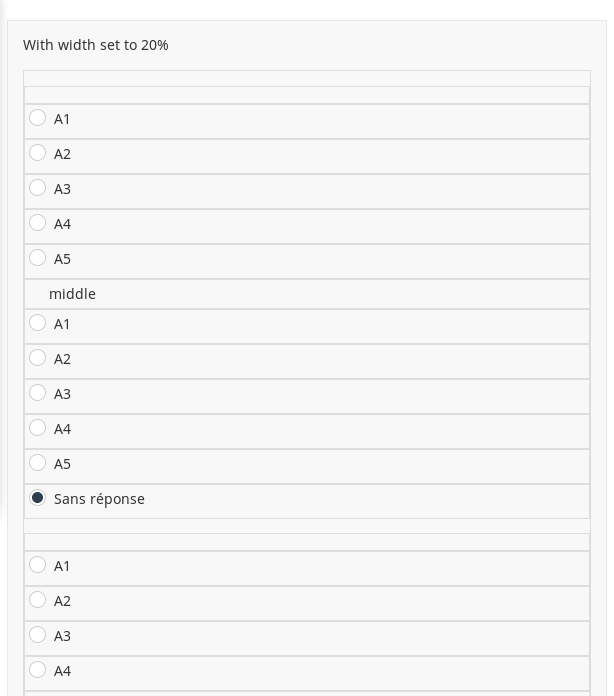Select A1 radio in the bottom group
Screen dimensions: 614x696
tap(38, 565)
